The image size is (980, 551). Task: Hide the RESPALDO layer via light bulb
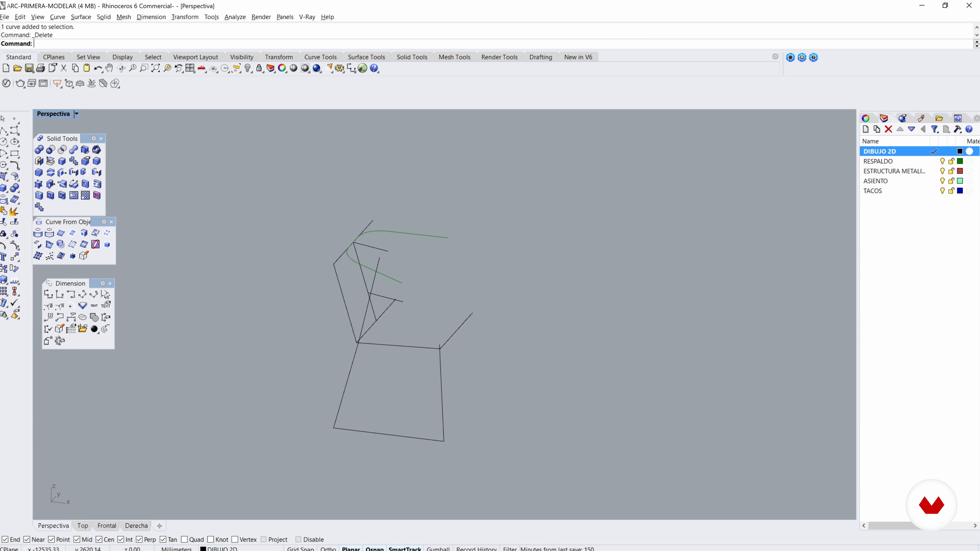942,161
